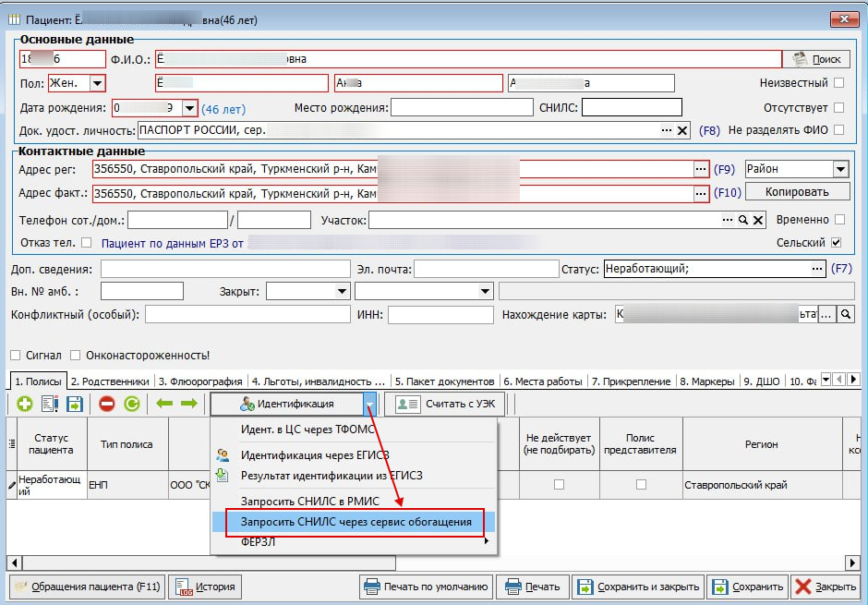Select Идент. в ЦС через ТФОМС
Image resolution: width=868 pixels, height=605 pixels.
click(307, 429)
